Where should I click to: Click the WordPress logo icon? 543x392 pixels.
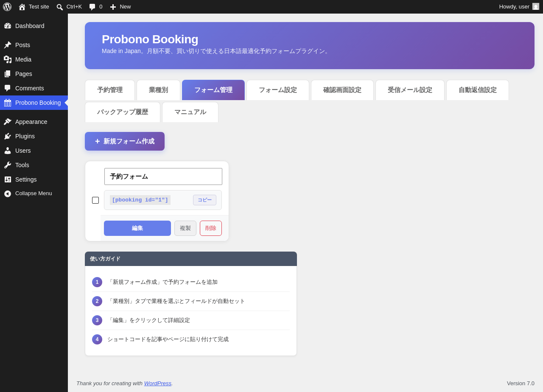click(7, 7)
